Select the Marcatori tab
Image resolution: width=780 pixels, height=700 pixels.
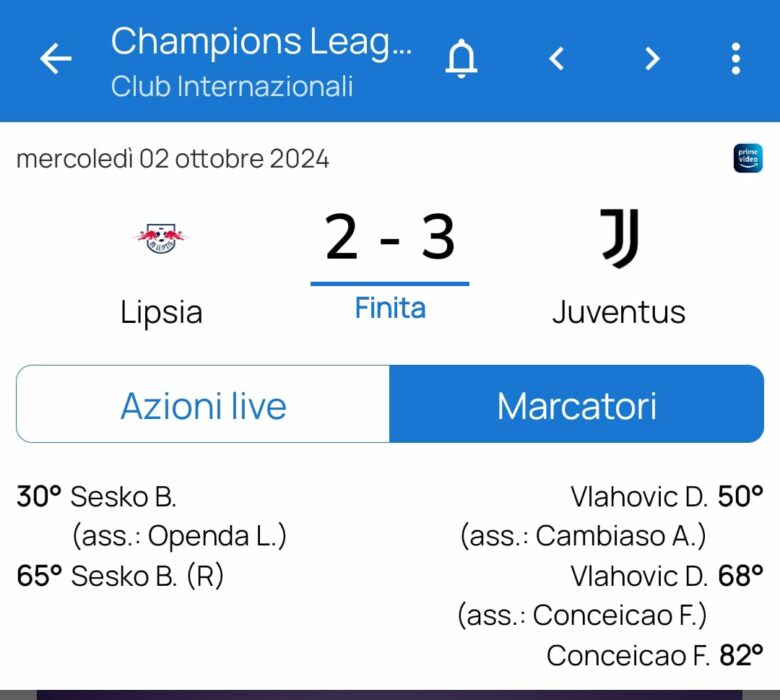click(577, 405)
